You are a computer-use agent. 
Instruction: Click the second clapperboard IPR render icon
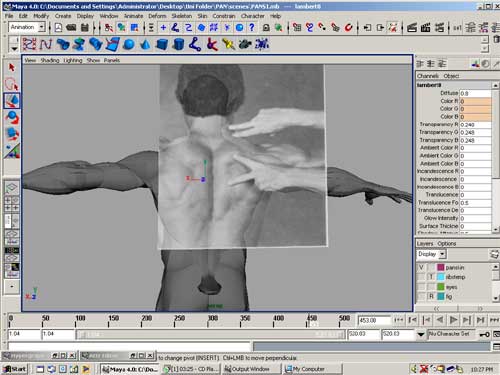click(426, 27)
